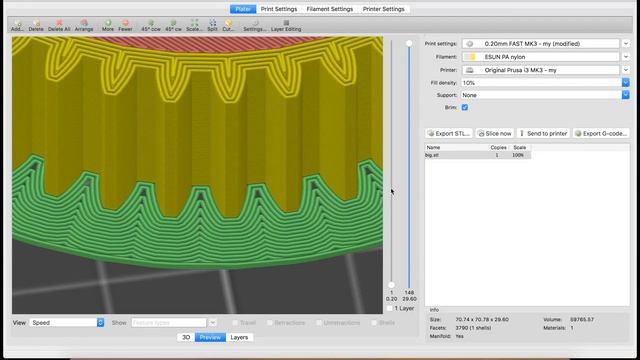The width and height of the screenshot is (640, 360).
Task: Open the Printer Settings tab
Action: pos(384,9)
